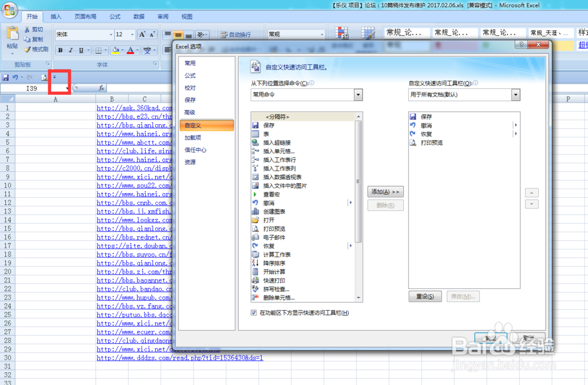
Task: Click the move down arrow button
Action: click(532, 204)
